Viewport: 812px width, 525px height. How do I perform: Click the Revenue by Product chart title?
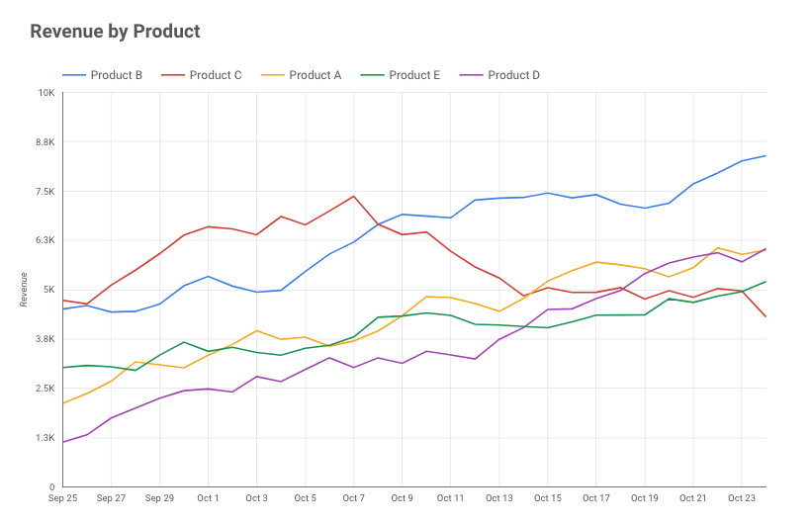coord(115,31)
